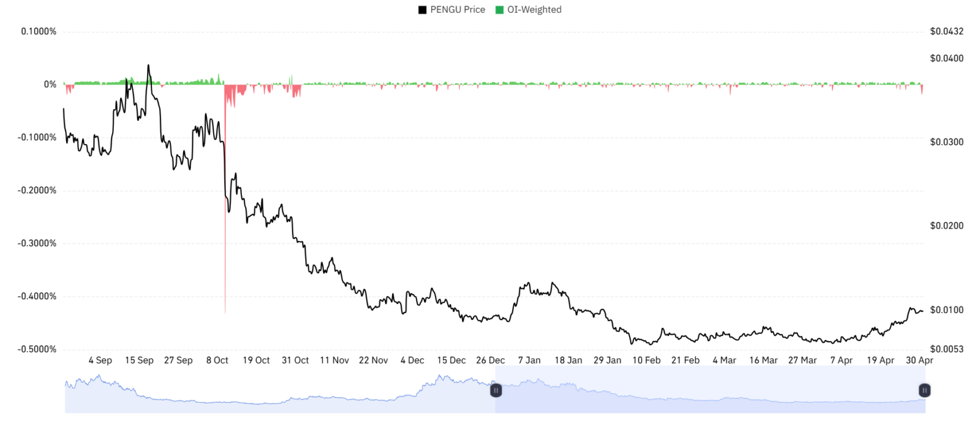This screenshot has width=980, height=437.
Task: Click the 11 Nov date label
Action: coord(334,360)
